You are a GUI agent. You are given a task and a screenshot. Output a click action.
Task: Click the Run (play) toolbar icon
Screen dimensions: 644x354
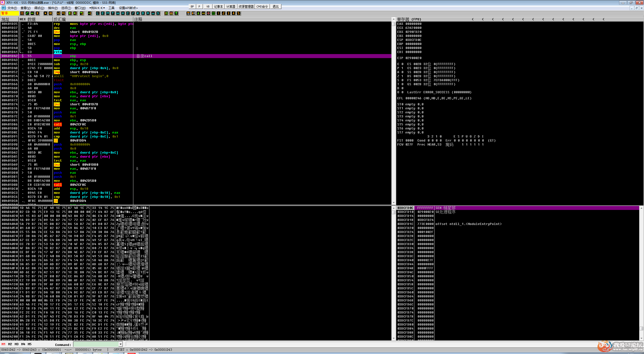(45, 13)
